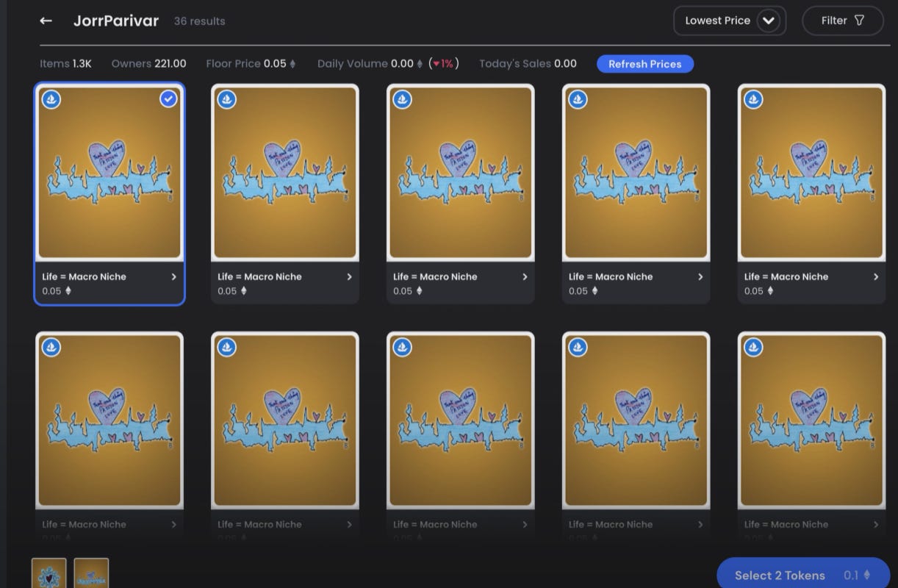Image resolution: width=898 pixels, height=588 pixels.
Task: Click OpenSea badge on first bottom-row card
Action: coord(51,347)
